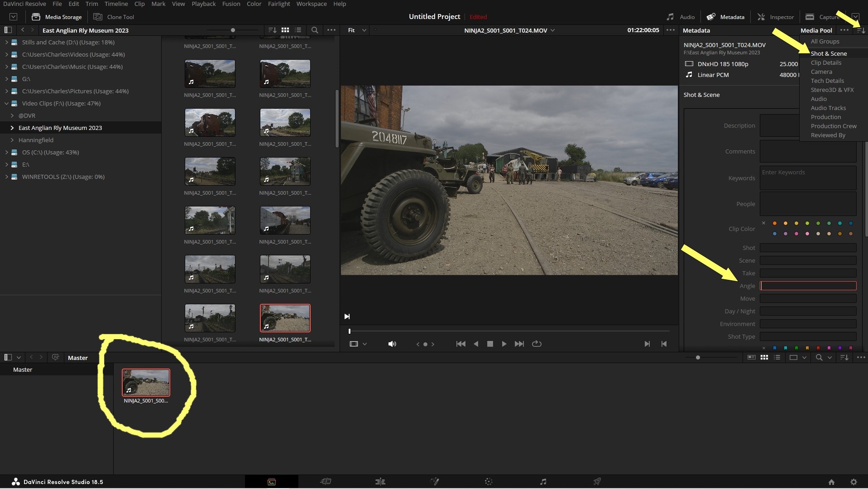Switch to the Fusion page icon

coord(435,482)
